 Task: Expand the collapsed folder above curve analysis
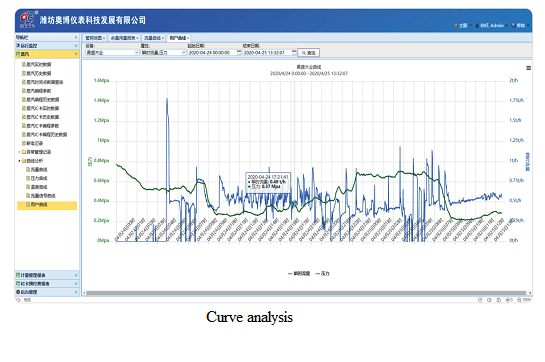(19, 152)
